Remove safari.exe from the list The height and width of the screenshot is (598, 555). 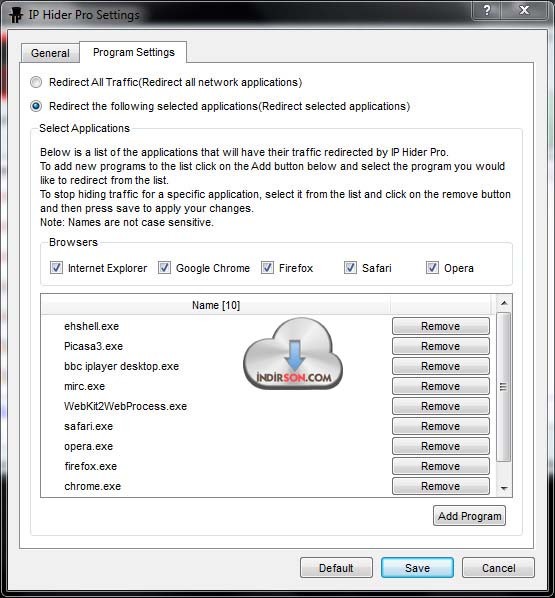441,426
